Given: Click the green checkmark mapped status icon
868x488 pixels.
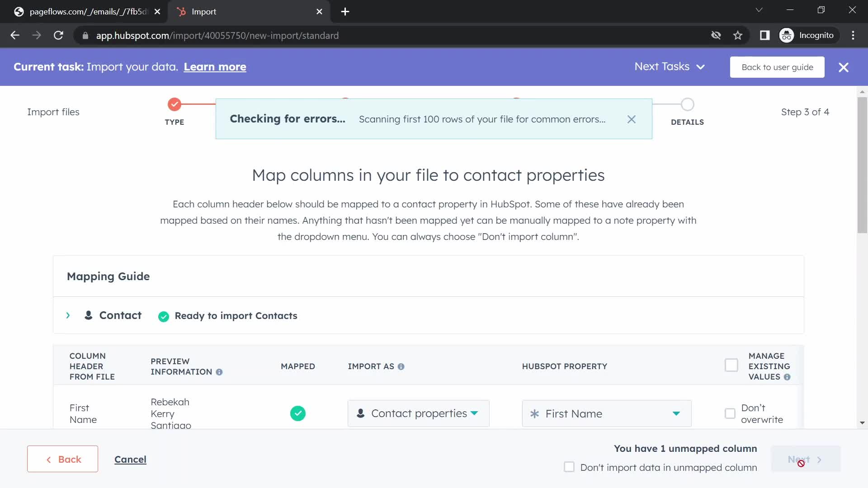Looking at the screenshot, I should [x=297, y=413].
